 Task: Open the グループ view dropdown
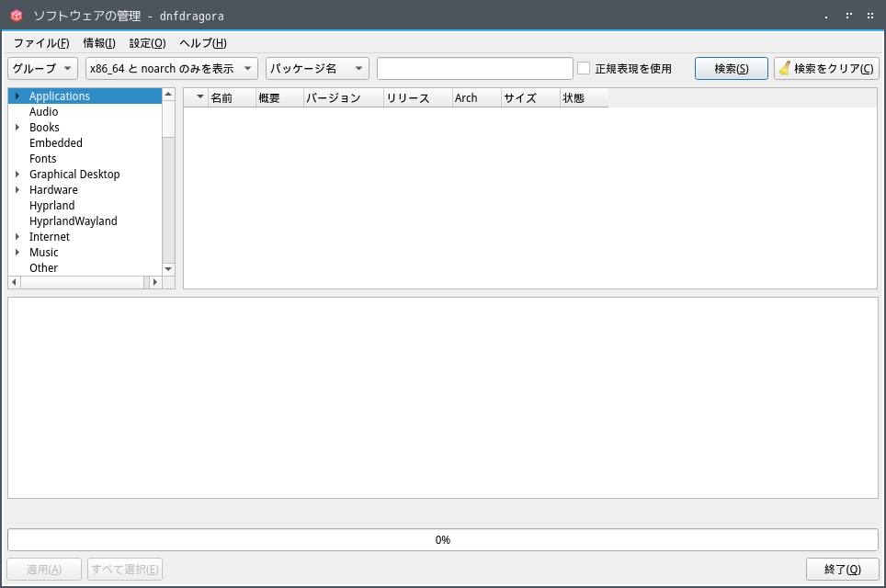pos(42,68)
